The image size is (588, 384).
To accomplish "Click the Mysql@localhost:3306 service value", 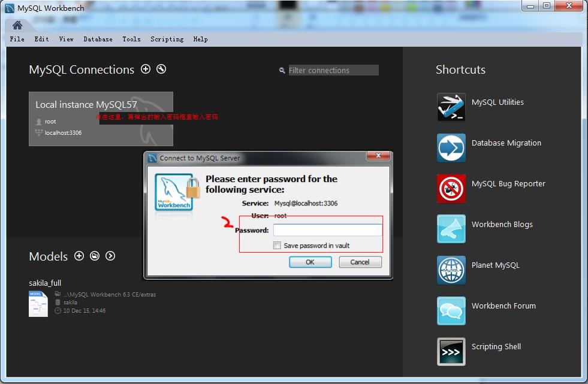I will pyautogui.click(x=306, y=203).
